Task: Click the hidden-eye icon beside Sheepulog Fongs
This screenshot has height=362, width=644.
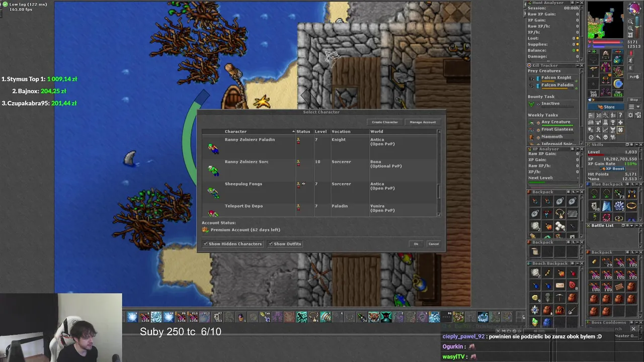Action: pos(303,184)
